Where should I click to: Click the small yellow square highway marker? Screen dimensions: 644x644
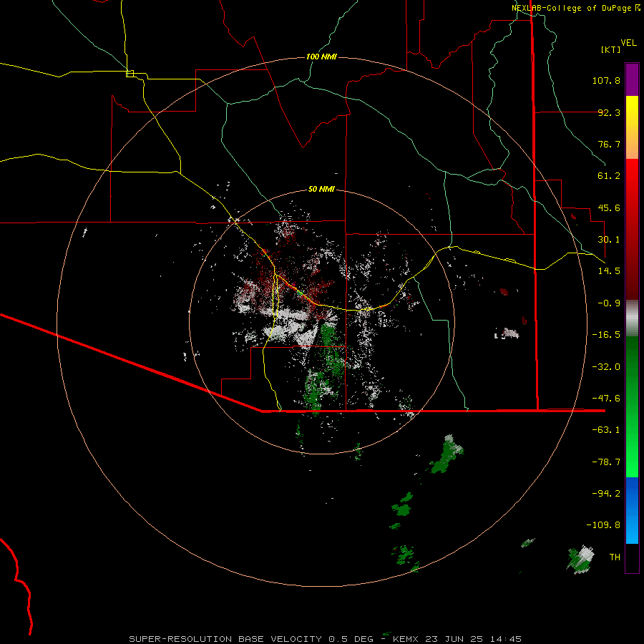click(130, 74)
